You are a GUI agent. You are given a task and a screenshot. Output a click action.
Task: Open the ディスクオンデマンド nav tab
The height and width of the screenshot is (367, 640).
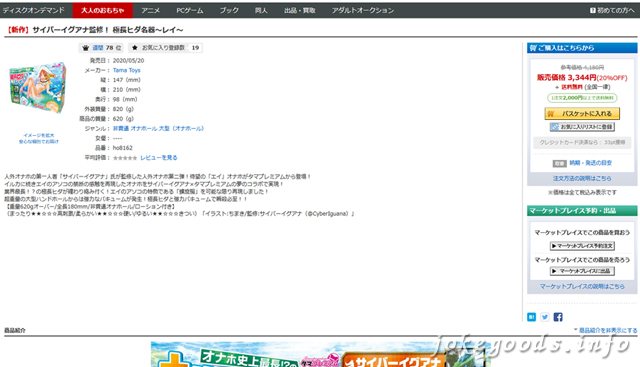[33, 10]
